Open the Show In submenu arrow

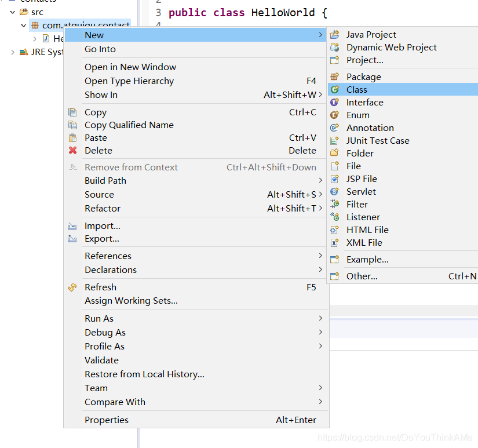coord(320,94)
